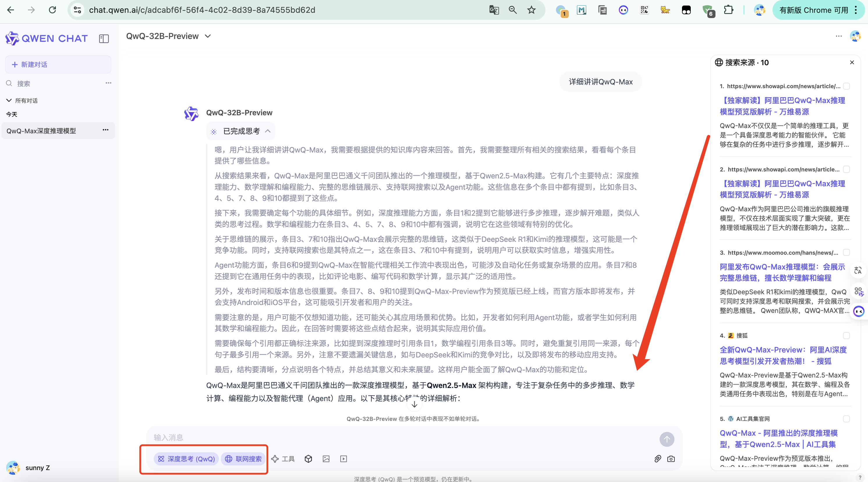Viewport: 868px width, 482px height.
Task: Collapse the sidebar panel
Action: [104, 39]
